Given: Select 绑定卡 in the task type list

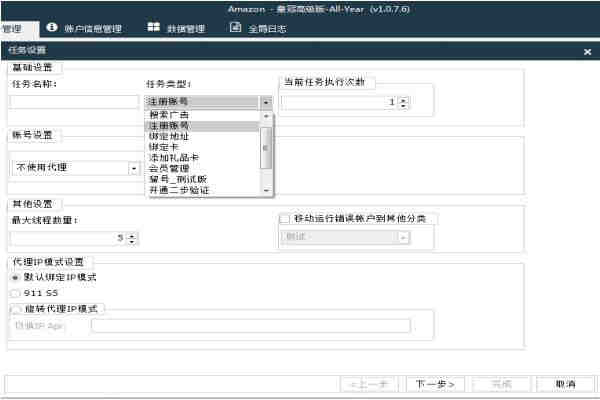Looking at the screenshot, I should pos(202,147).
